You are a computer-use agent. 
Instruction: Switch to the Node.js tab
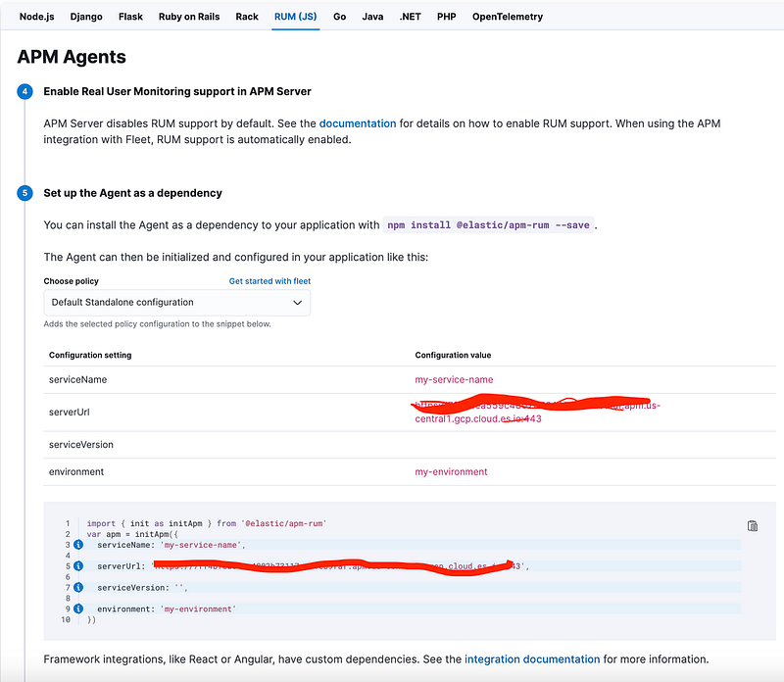(37, 17)
